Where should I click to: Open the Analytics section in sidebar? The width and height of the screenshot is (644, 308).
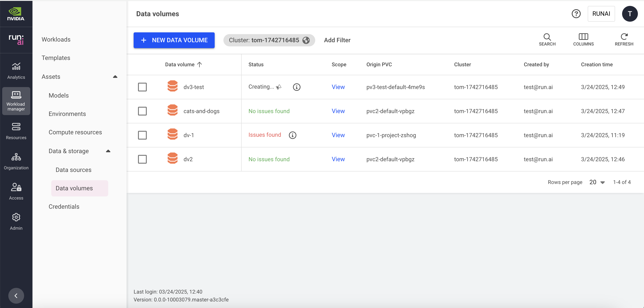click(x=16, y=71)
